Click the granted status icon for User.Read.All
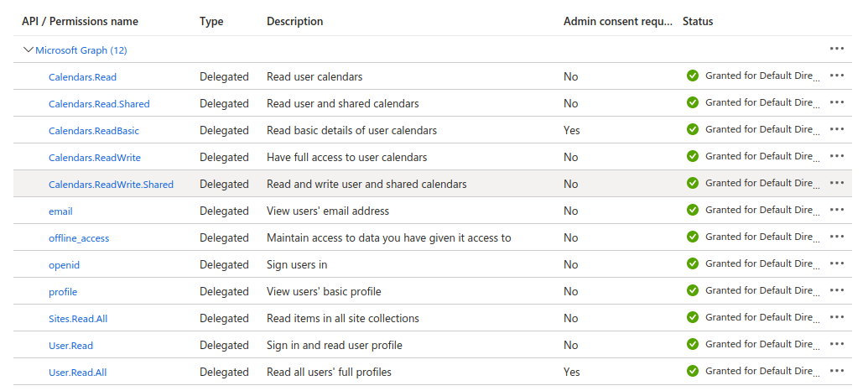868x391 pixels. pyautogui.click(x=693, y=371)
